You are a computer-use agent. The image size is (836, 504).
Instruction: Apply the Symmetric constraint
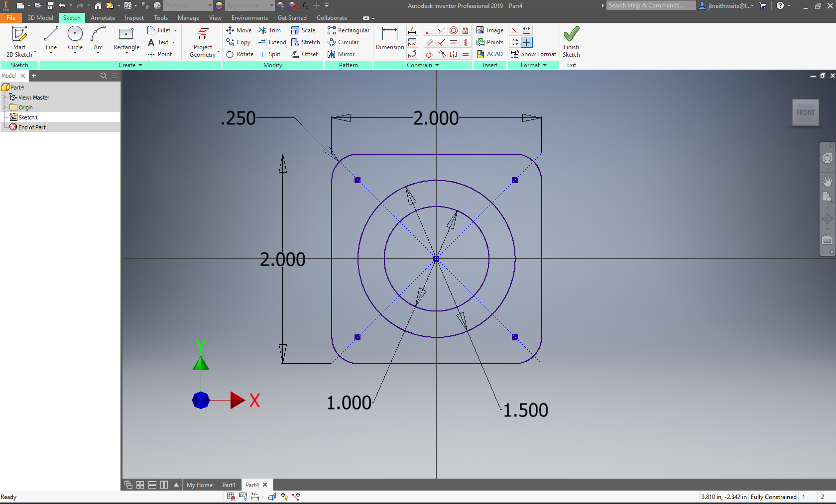454,54
